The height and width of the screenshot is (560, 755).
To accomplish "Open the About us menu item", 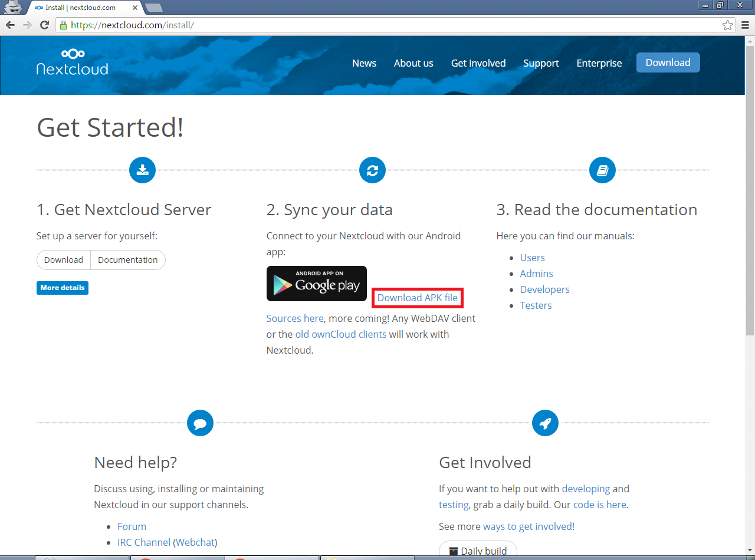I will (x=413, y=63).
